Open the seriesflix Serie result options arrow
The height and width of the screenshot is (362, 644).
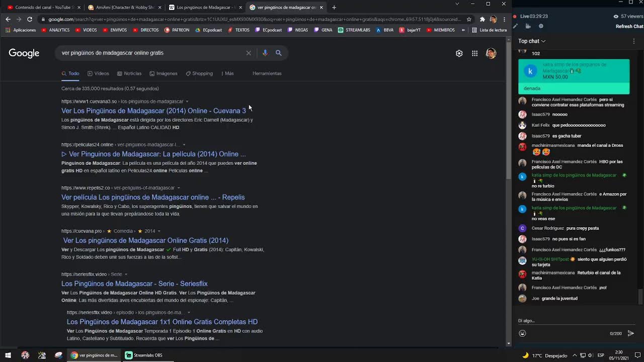click(126, 275)
